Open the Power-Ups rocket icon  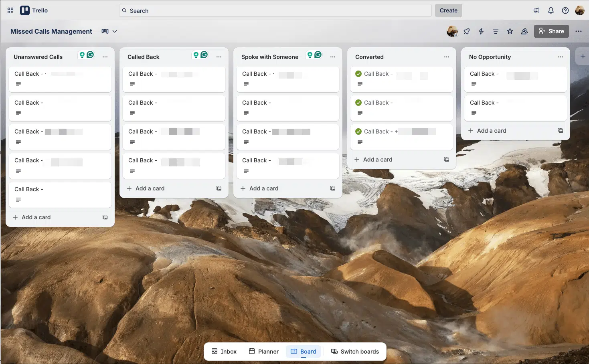[467, 31]
